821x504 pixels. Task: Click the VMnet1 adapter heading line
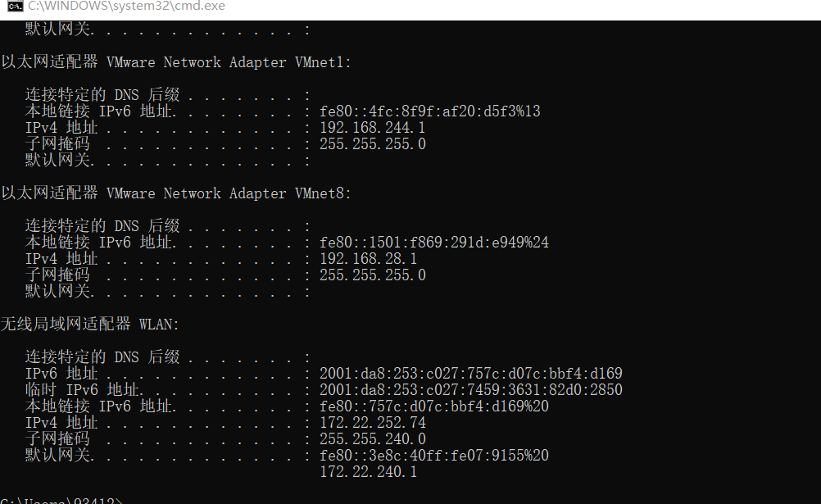(175, 62)
